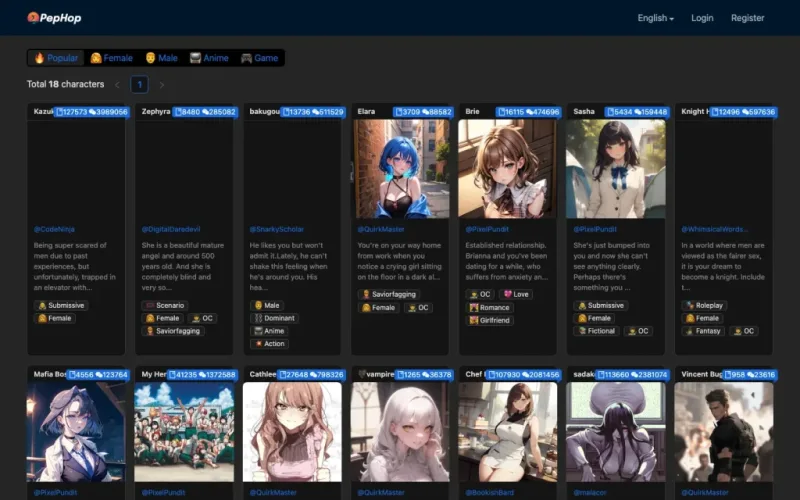Click Anime tag on bakugou card
This screenshot has width=800, height=500.
[x=269, y=331]
